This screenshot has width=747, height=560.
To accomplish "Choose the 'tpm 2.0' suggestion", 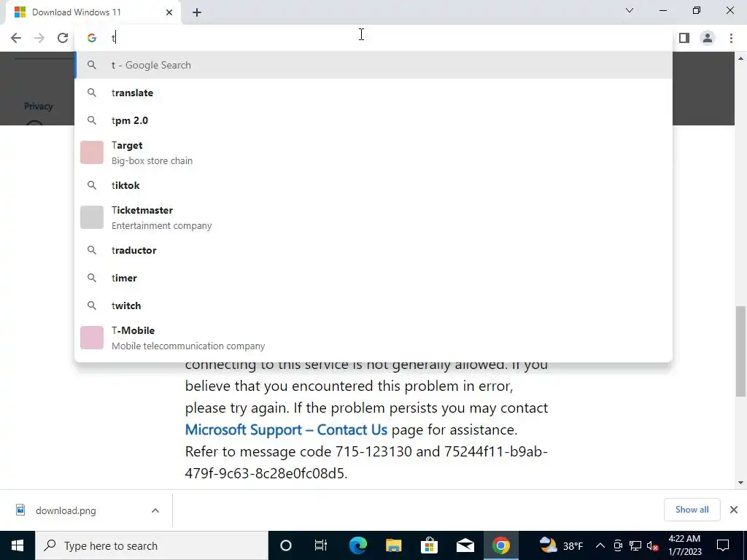I will [373, 120].
